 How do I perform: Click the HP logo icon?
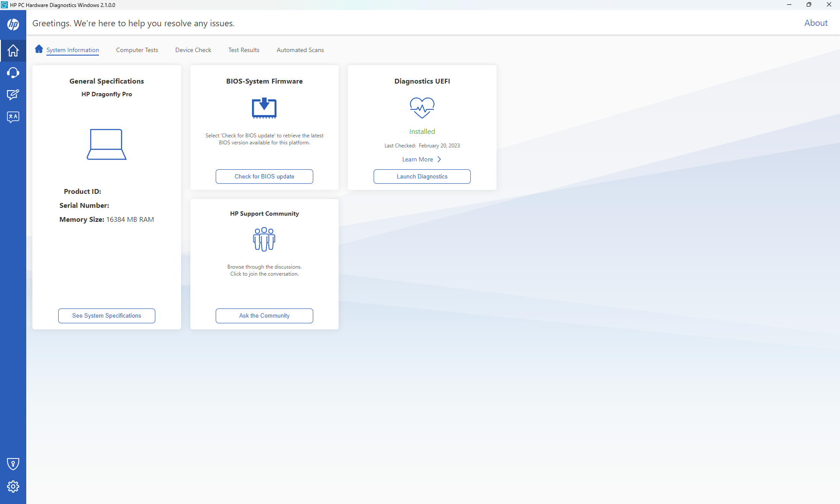tap(13, 24)
